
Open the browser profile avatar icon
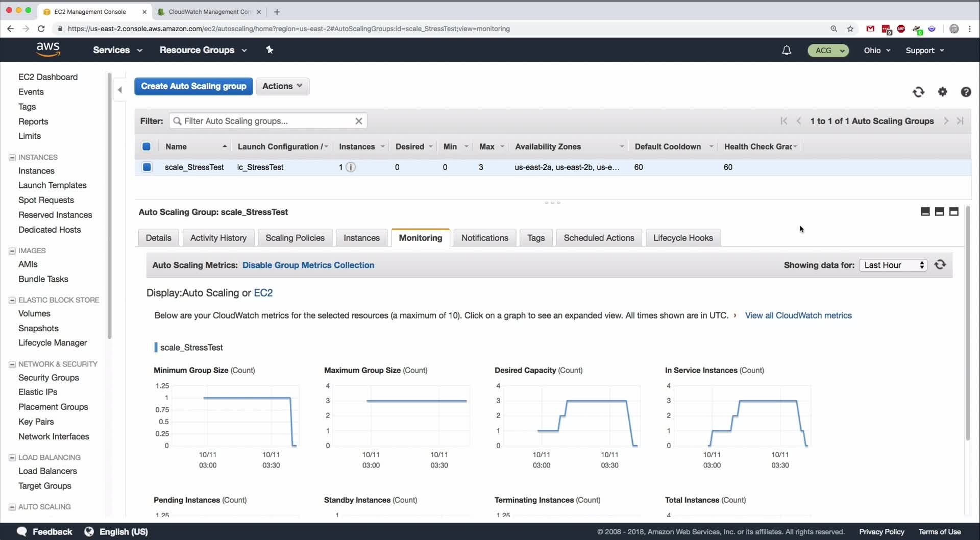coord(953,29)
